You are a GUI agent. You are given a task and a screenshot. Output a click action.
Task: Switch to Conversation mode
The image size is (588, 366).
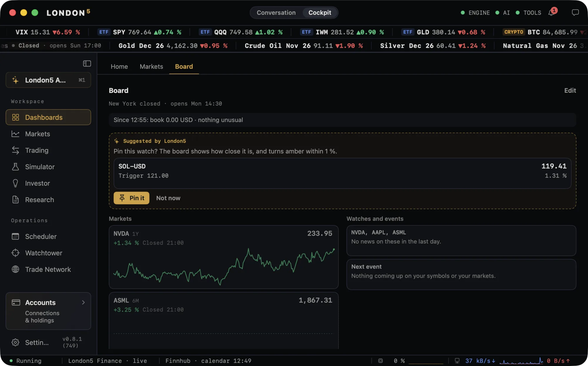[276, 13]
